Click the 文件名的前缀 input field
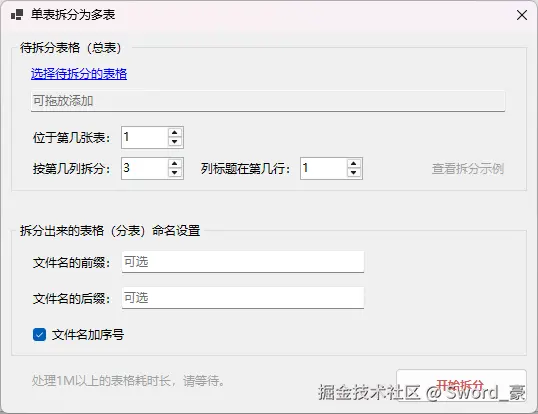538x414 pixels. pyautogui.click(x=243, y=262)
